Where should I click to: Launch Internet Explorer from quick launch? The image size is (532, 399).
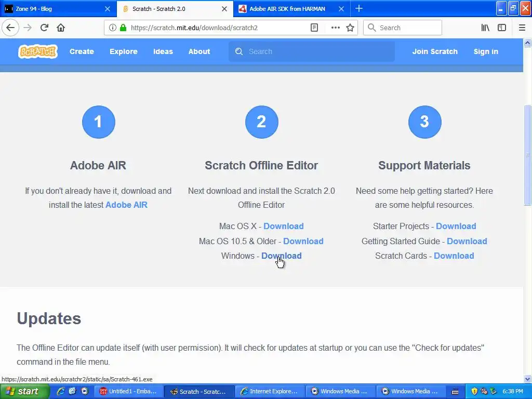coord(61,391)
